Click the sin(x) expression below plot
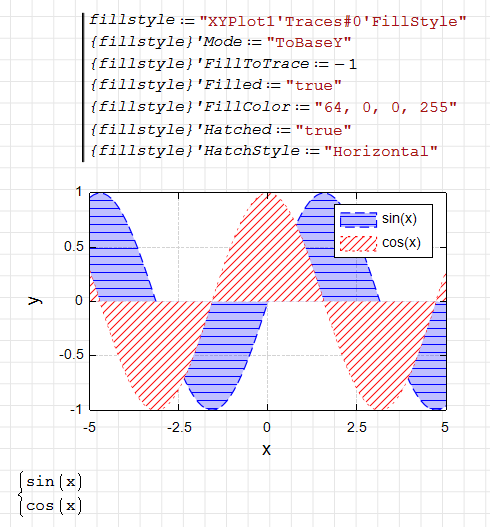490x527 pixels. coord(54,482)
